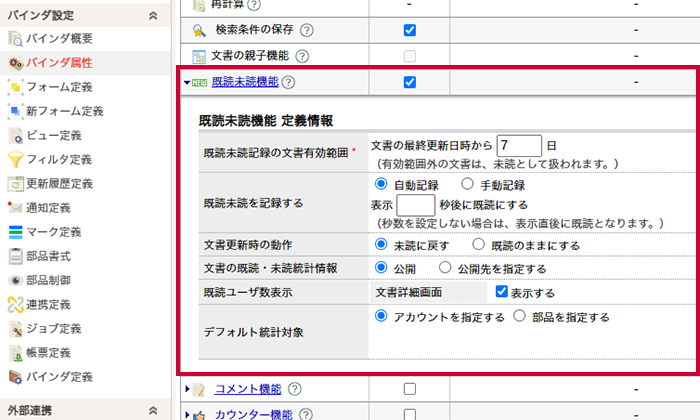Open help icon next to 文書の親子機能
The image size is (700, 420).
302,56
